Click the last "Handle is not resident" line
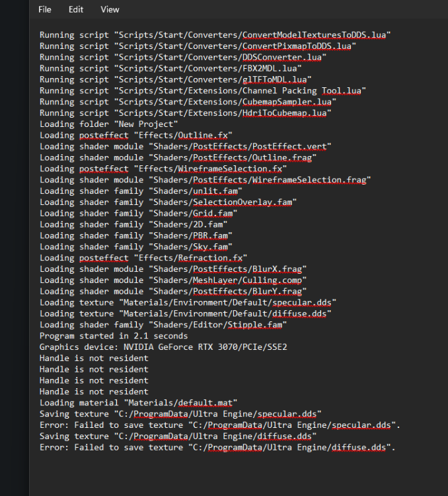The height and width of the screenshot is (496, 448). pos(94,392)
